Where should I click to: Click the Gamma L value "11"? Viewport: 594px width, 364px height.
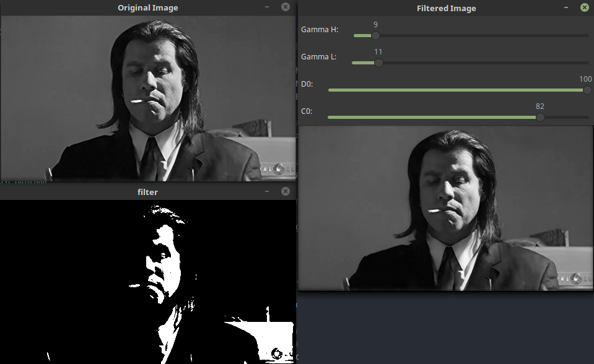(x=378, y=52)
